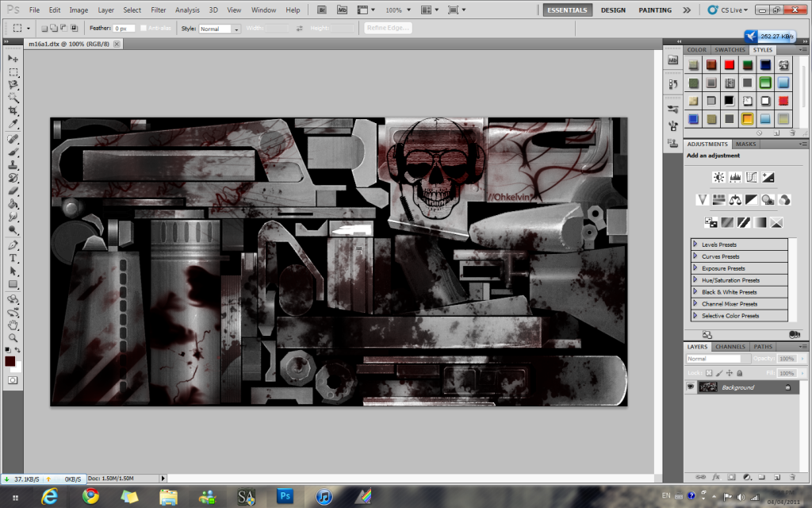Expand Hue/Saturation Presets
This screenshot has width=812, height=508.
[695, 280]
